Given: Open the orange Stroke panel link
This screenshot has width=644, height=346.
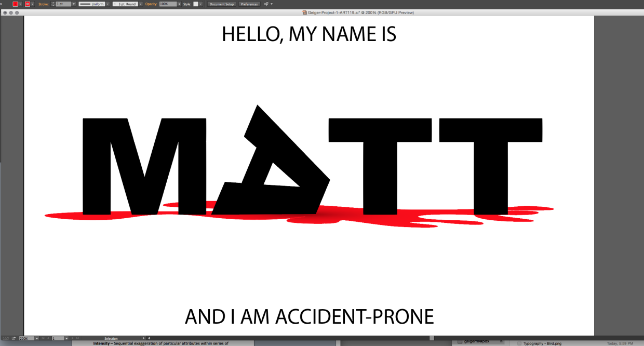Looking at the screenshot, I should 44,4.
